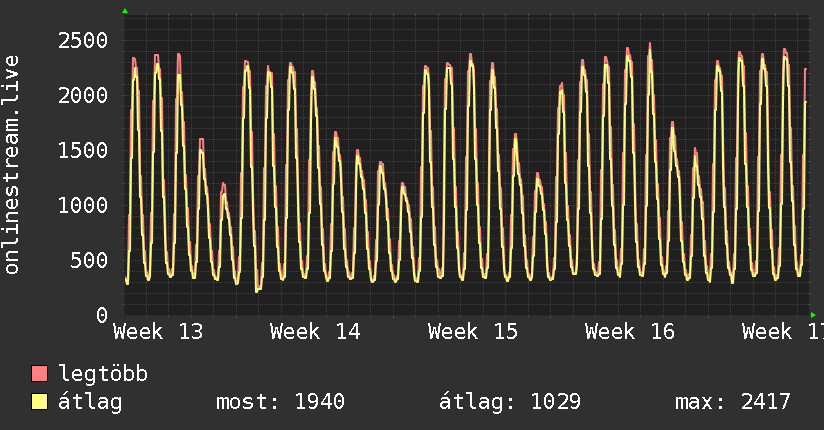The image size is (824, 430).
Task: Click the most: 1940 value
Action: (x=280, y=402)
